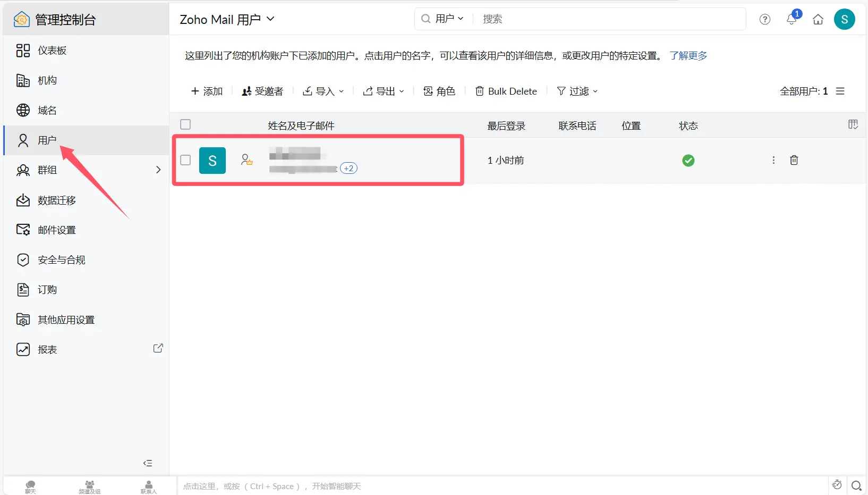Open 邮件设置 in the sidebar
The height and width of the screenshot is (495, 868).
(x=57, y=230)
